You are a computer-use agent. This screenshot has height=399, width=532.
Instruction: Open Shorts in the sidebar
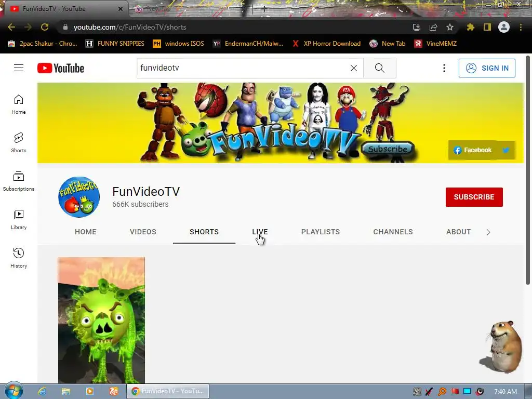pos(19,142)
